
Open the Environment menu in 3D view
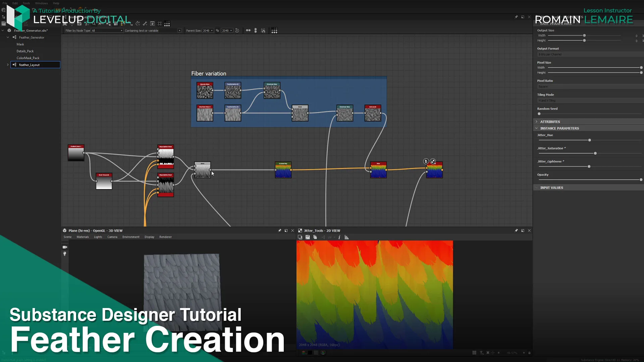point(131,237)
